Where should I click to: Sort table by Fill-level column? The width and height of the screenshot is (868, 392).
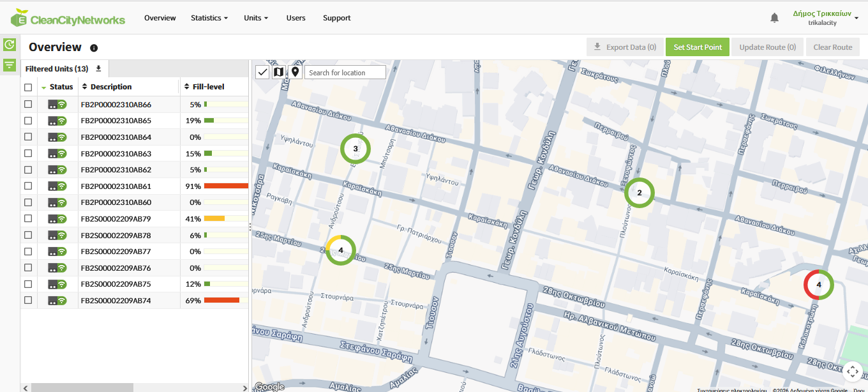point(208,87)
